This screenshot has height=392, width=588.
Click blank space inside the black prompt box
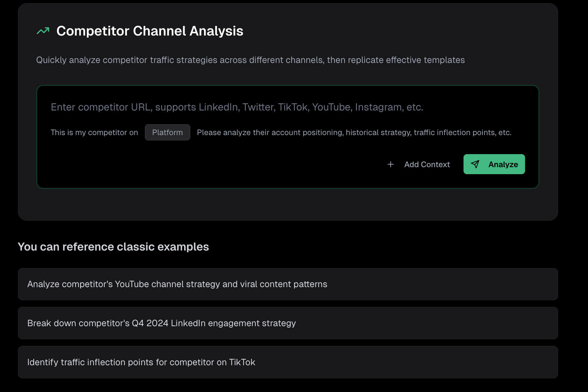point(211,165)
